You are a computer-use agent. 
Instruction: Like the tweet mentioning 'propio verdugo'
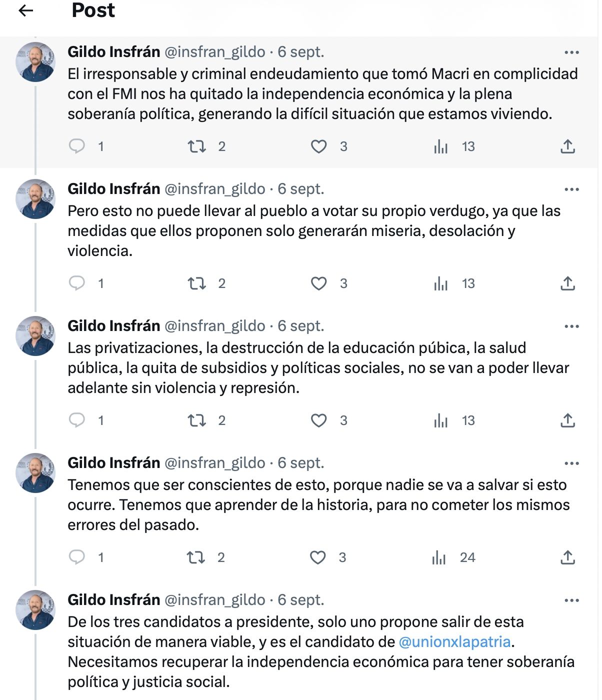coord(318,283)
